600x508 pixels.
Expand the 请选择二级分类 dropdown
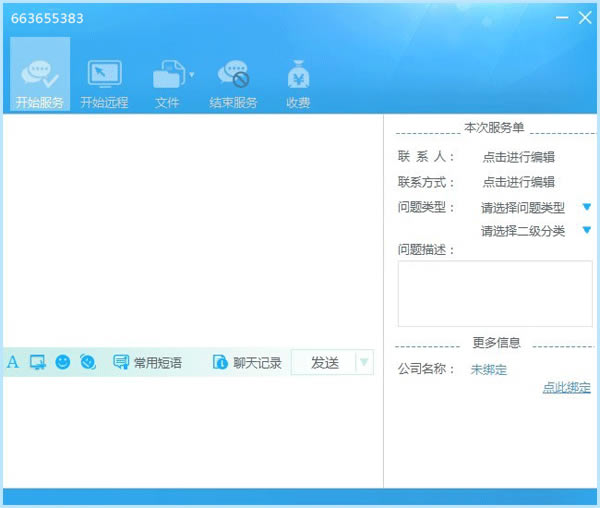point(587,230)
